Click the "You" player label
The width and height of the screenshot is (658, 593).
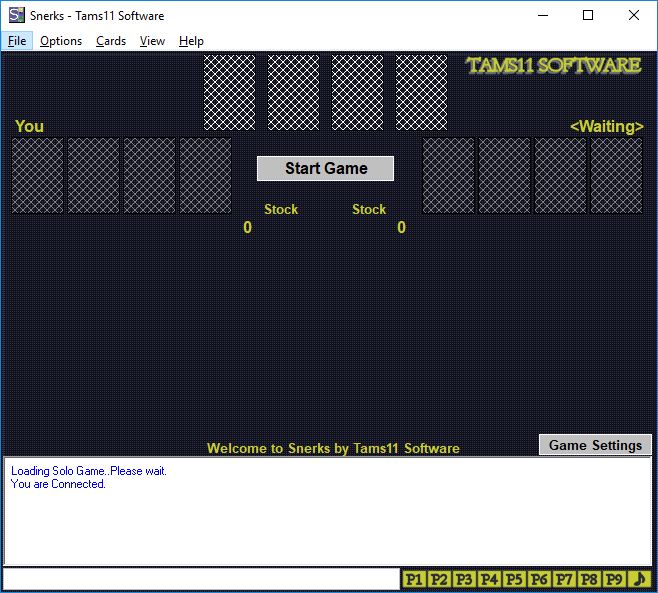click(x=29, y=126)
